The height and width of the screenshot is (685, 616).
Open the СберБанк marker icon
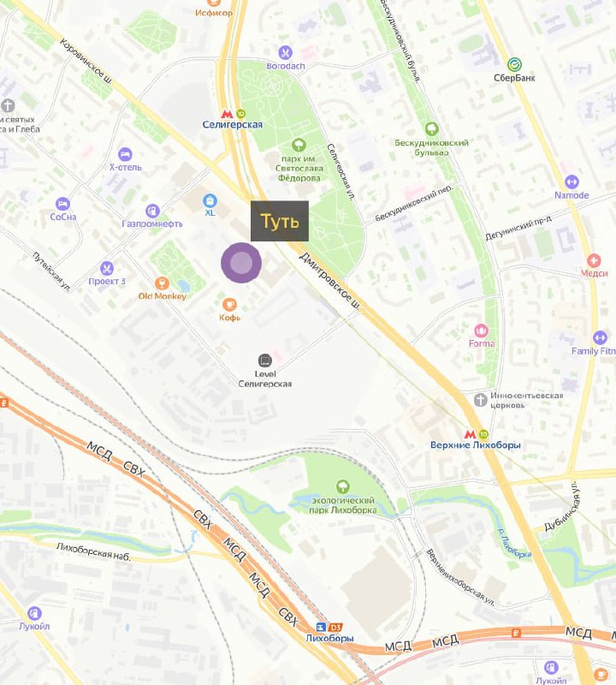click(514, 65)
